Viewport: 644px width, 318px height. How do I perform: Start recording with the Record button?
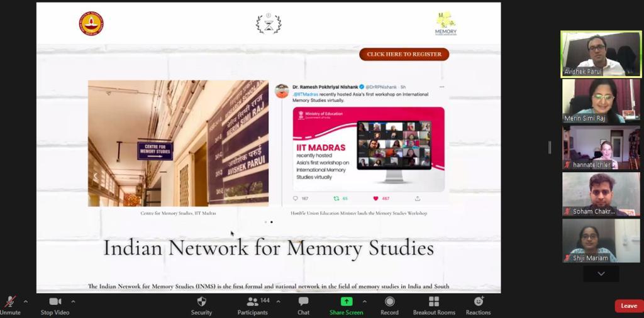point(389,302)
